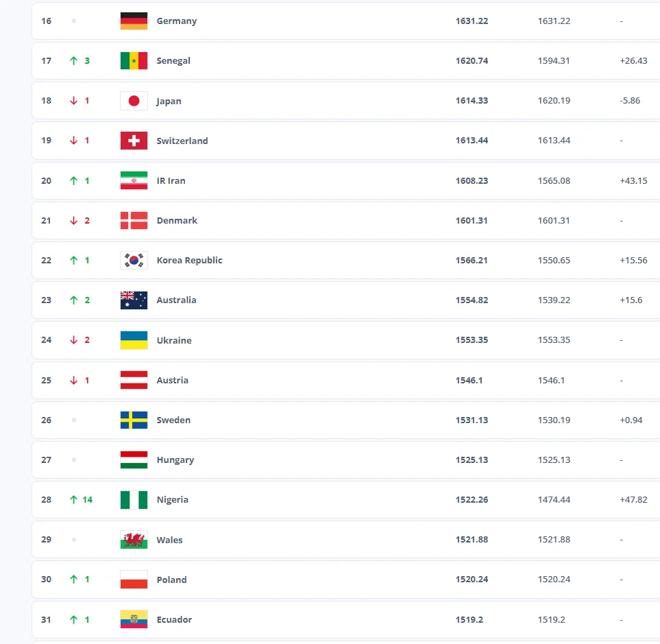Open the Denmark team link
This screenshot has width=660, height=644.
177,221
